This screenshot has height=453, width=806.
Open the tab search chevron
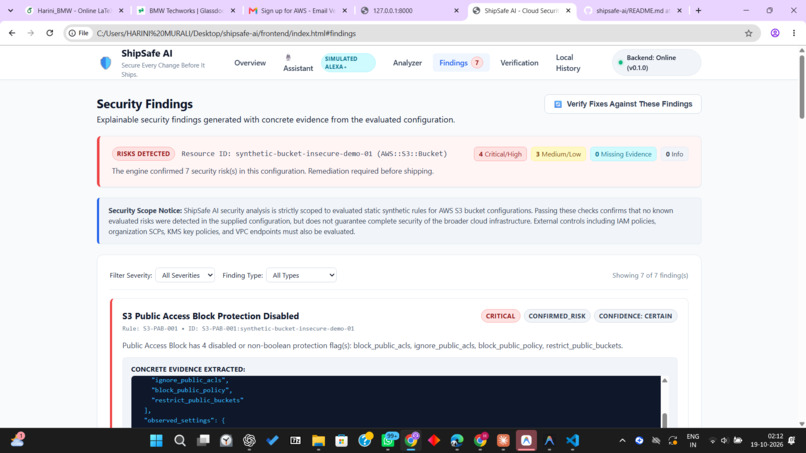coord(10,10)
